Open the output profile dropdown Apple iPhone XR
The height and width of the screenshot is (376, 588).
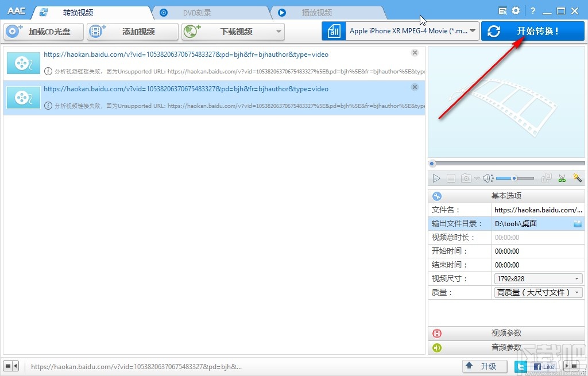413,31
